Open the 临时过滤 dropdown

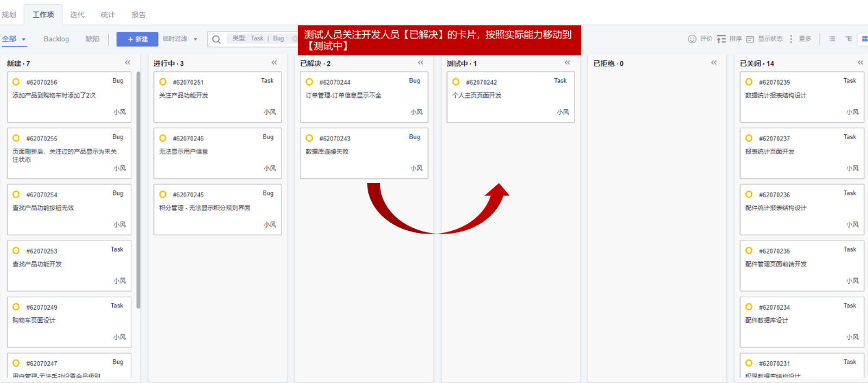[x=180, y=39]
